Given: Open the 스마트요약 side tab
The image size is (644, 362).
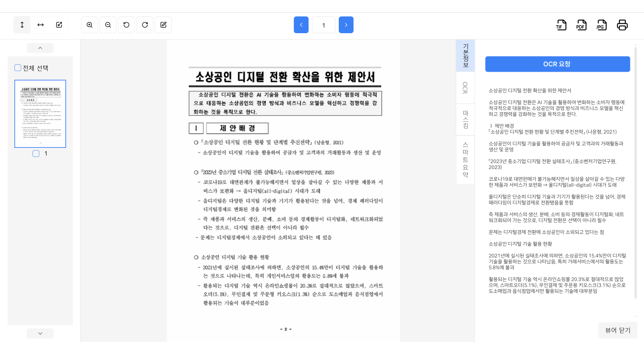Looking at the screenshot, I should click(x=465, y=160).
